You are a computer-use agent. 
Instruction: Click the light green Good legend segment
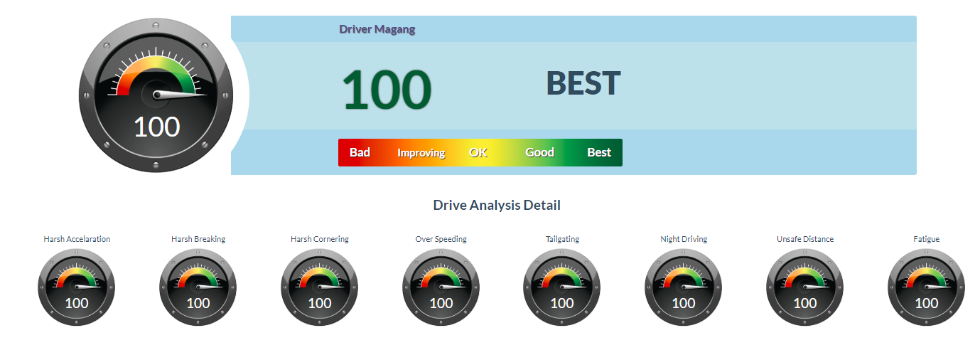tap(539, 152)
